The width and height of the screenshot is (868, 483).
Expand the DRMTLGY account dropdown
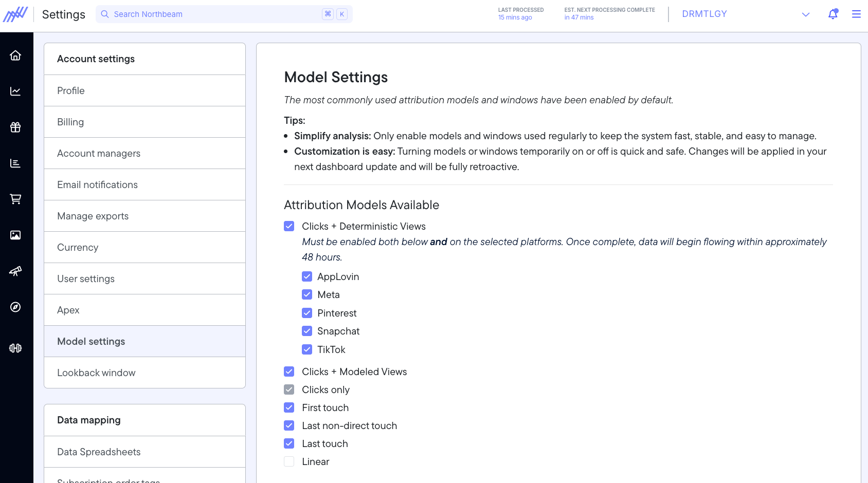pos(746,14)
